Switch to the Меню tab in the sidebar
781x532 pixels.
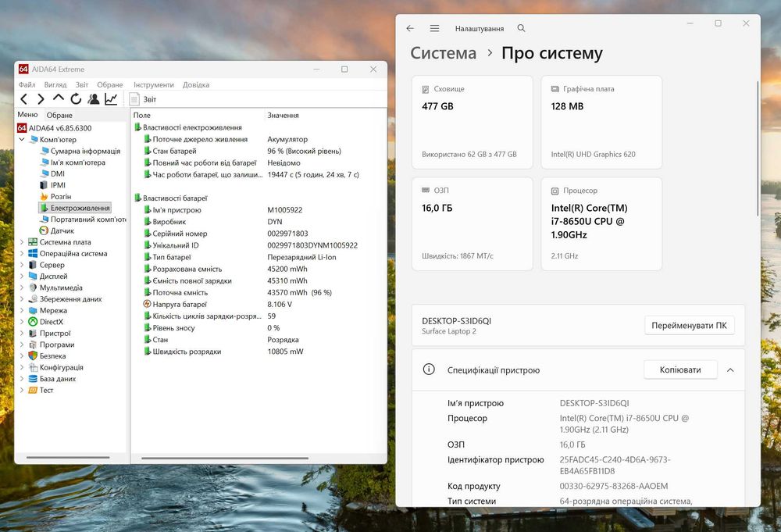[x=27, y=115]
